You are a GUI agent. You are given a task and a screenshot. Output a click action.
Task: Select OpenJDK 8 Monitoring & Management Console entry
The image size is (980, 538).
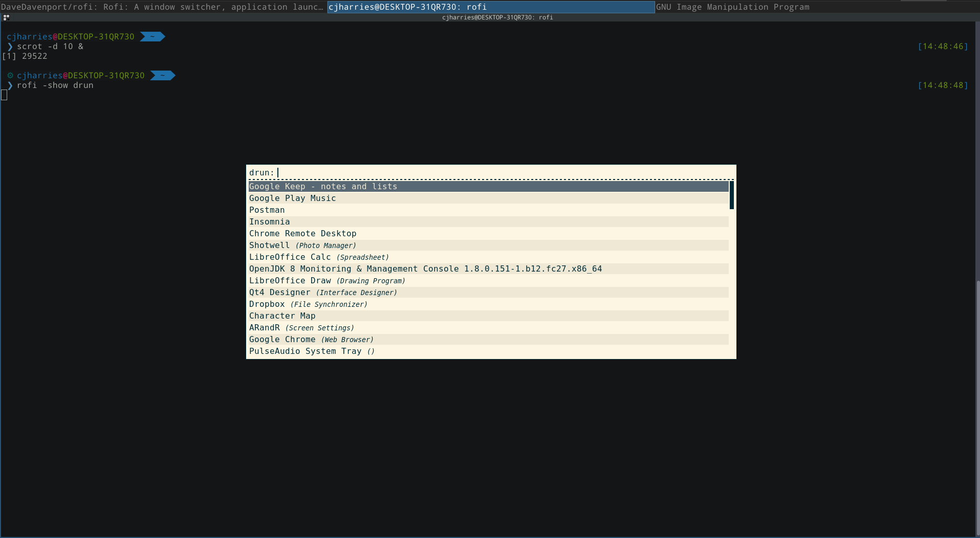(489, 269)
